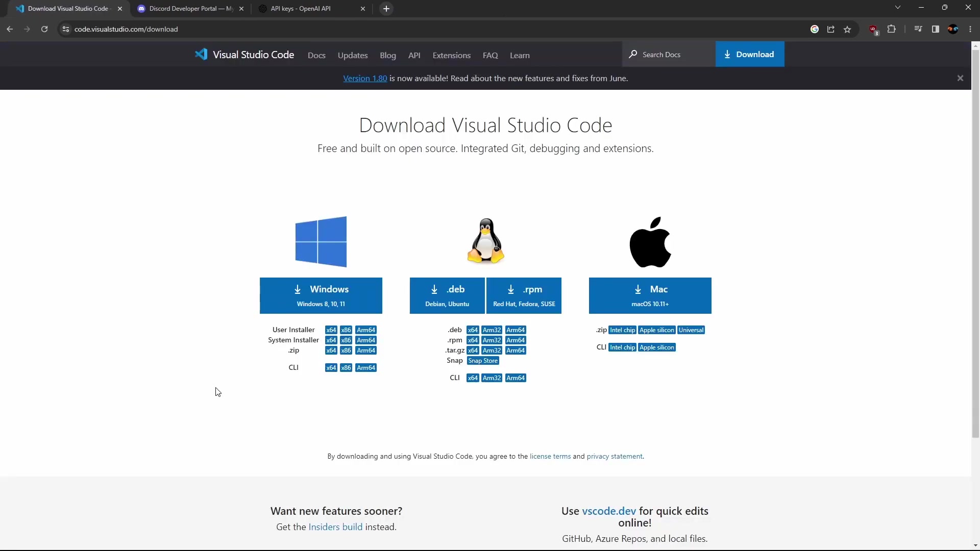Select x64 for Linux .rpm
This screenshot has height=551, width=980.
[473, 340]
